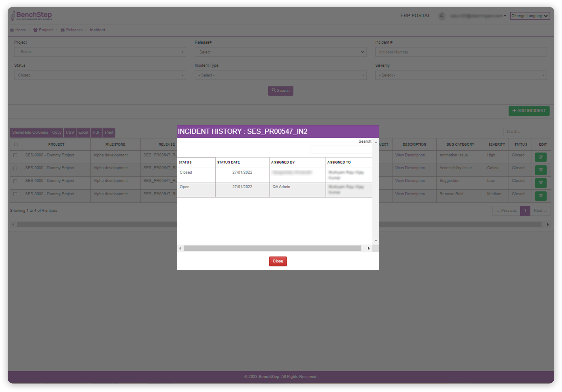Export table as CSV
Screen dimensions: 562x392
(70, 132)
